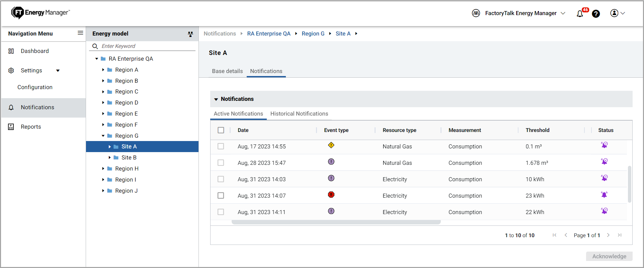Click the purple event icon for Aug 28 15:47

point(331,161)
